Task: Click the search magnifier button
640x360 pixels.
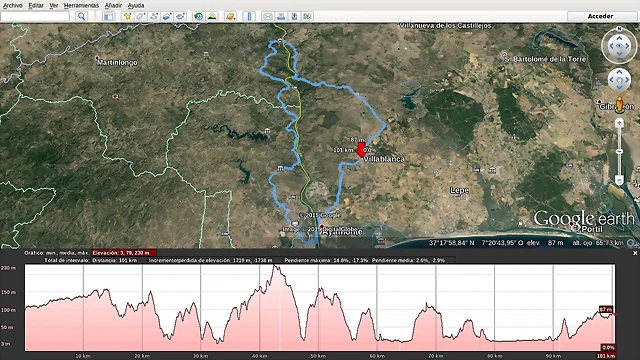Action: pos(82,16)
